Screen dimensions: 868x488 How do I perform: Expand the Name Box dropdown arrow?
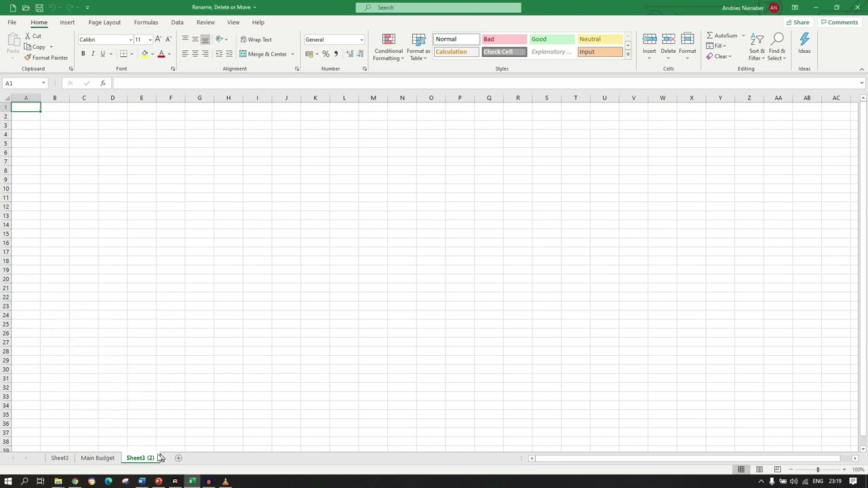click(x=43, y=83)
